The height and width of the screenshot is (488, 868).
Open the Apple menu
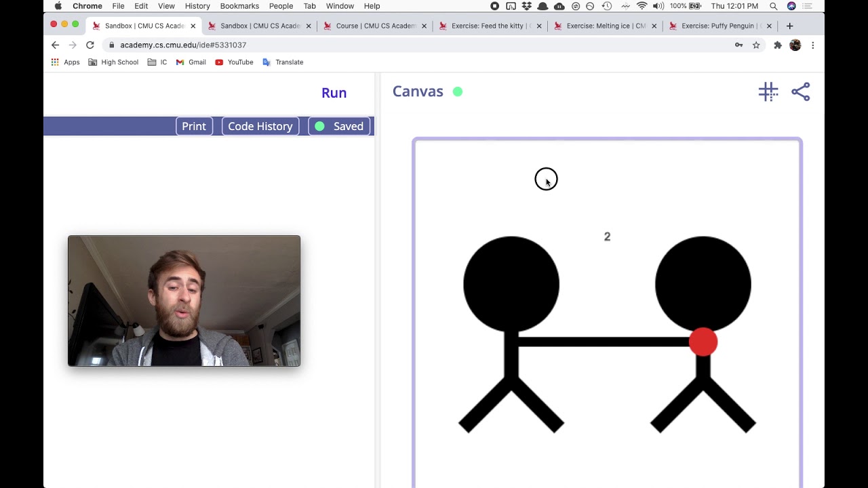click(58, 6)
